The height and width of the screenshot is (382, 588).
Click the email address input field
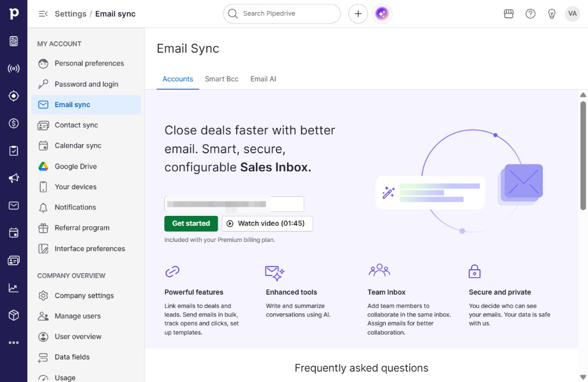click(234, 204)
